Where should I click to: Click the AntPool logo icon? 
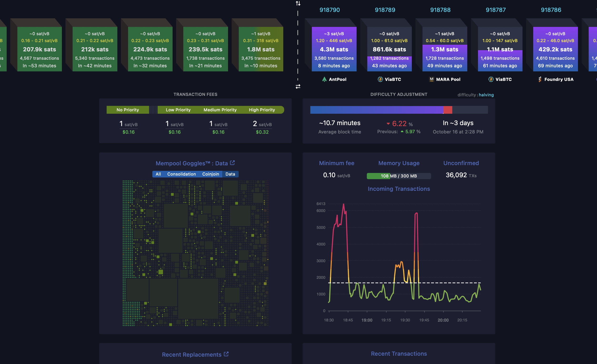click(x=324, y=79)
